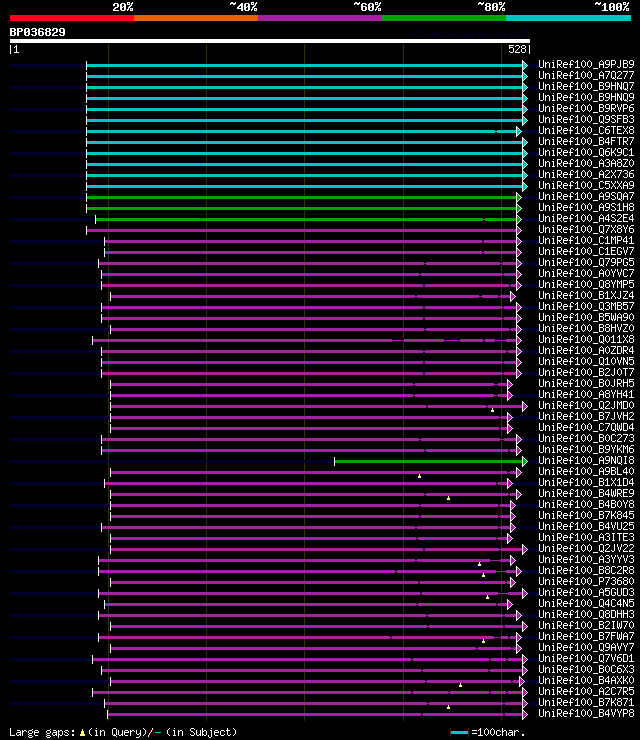Viewport: 640px width, 740px height.
Task: Click the BP036829 query name
Action: (x=37, y=32)
